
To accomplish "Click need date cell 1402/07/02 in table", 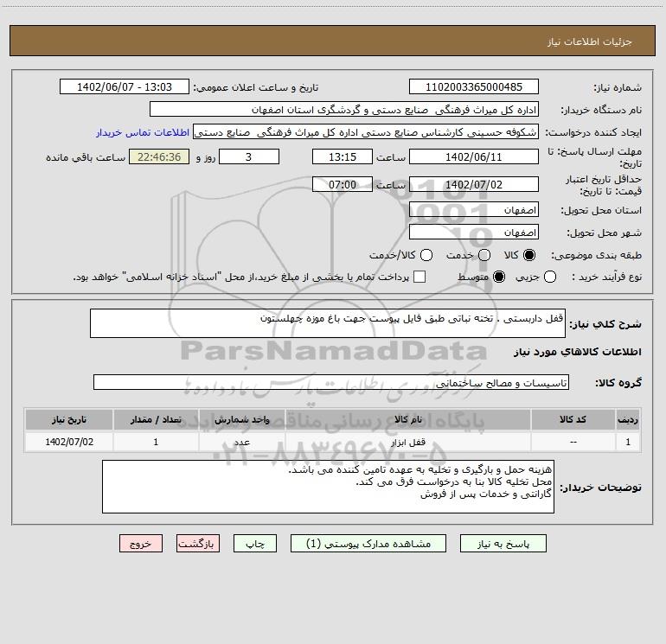I will [x=69, y=442].
